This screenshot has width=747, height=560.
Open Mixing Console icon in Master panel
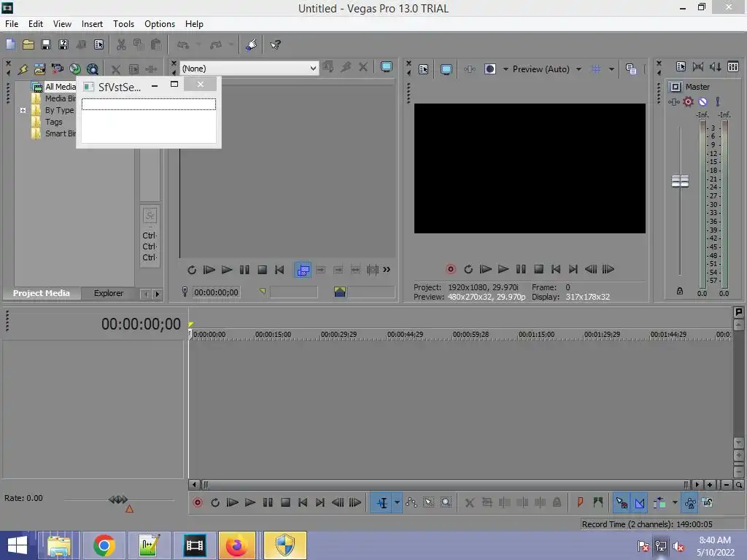point(733,66)
